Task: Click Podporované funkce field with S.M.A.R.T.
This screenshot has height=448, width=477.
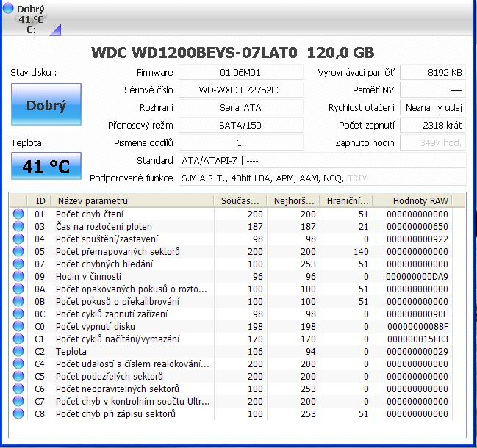Action: coord(322,178)
